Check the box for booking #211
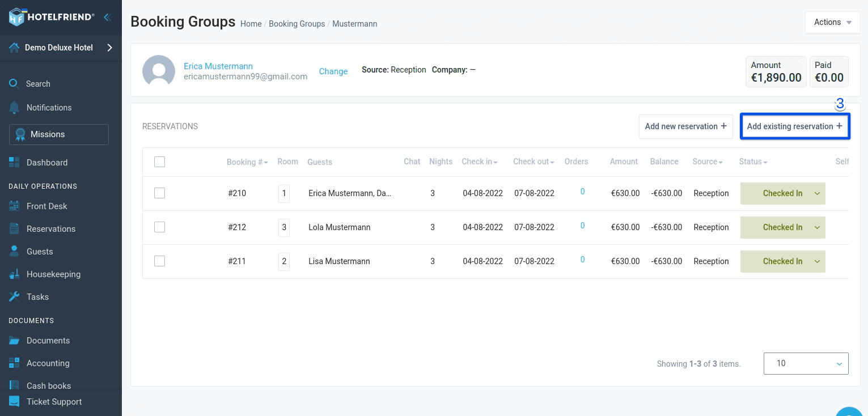This screenshot has width=868, height=416. (159, 261)
